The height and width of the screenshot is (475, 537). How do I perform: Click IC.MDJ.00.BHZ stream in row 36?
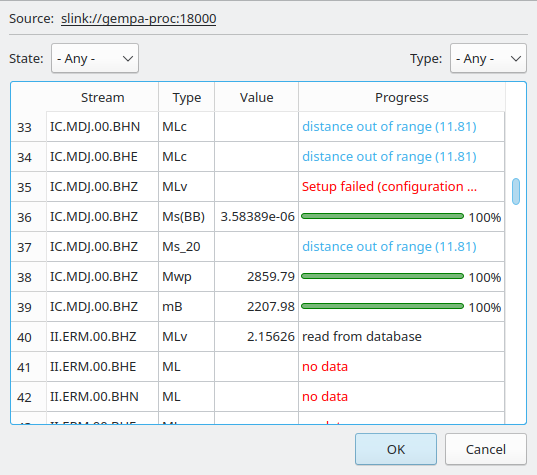[x=102, y=216]
